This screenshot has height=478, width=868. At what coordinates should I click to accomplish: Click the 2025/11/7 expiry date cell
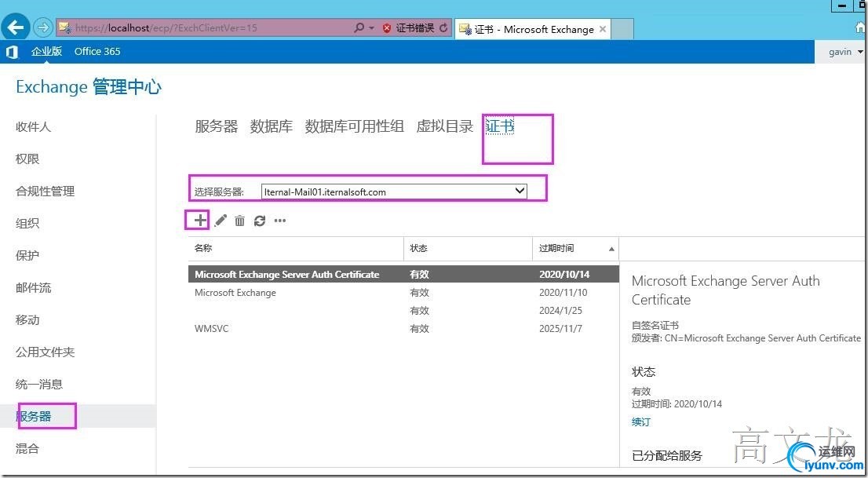(x=561, y=328)
